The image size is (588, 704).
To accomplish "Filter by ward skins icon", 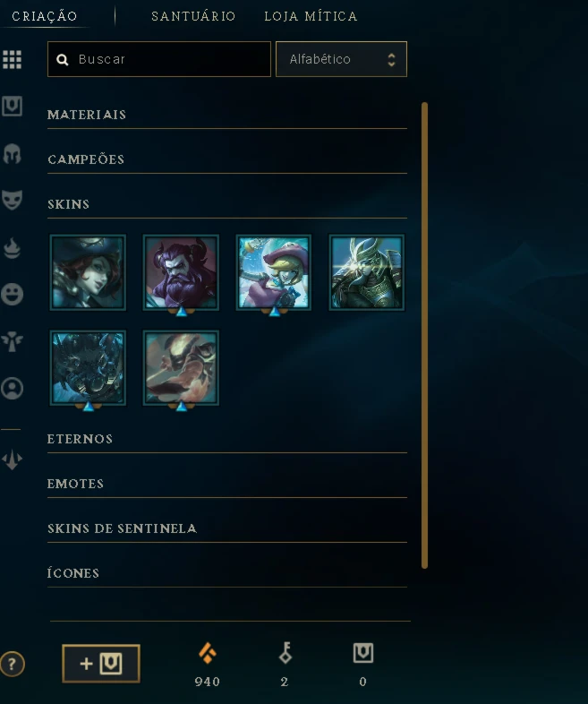I will click(13, 341).
